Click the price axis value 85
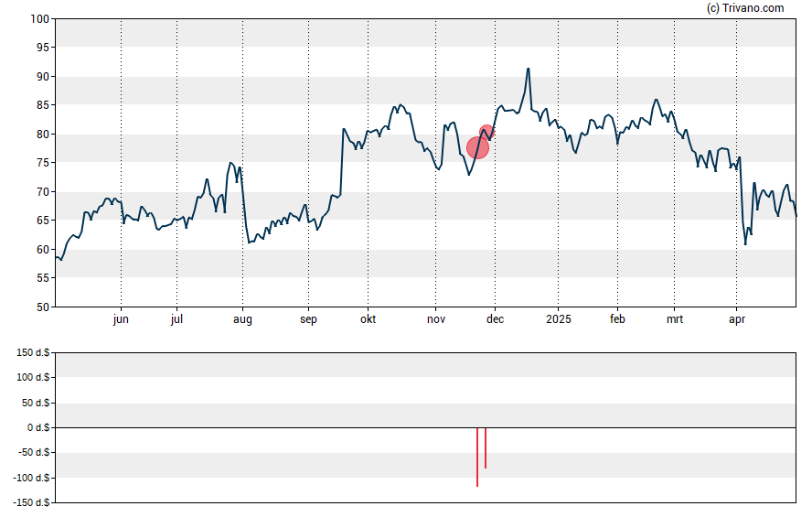The height and width of the screenshot is (517, 812). 43,105
